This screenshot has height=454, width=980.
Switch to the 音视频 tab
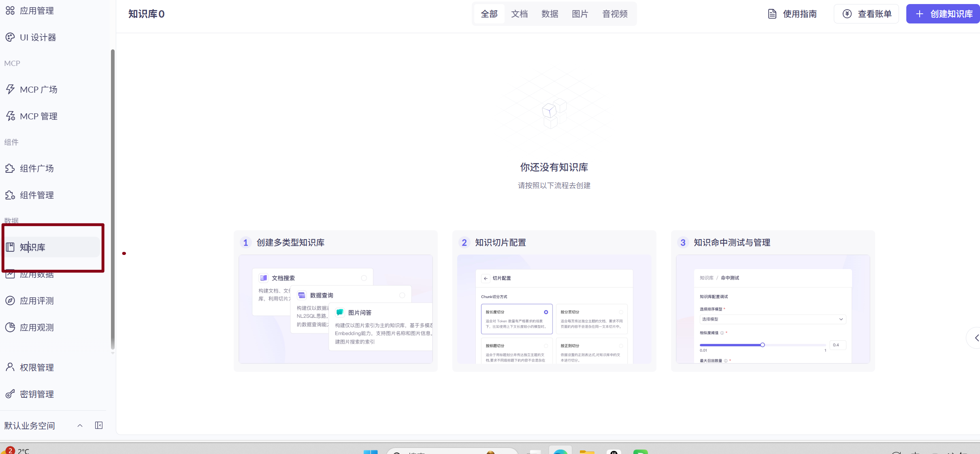(x=615, y=14)
